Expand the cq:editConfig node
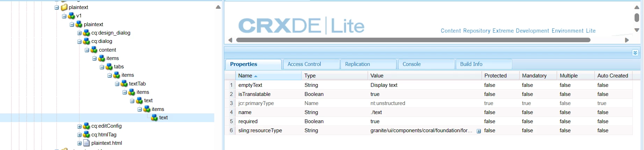644x150 pixels. (x=79, y=126)
